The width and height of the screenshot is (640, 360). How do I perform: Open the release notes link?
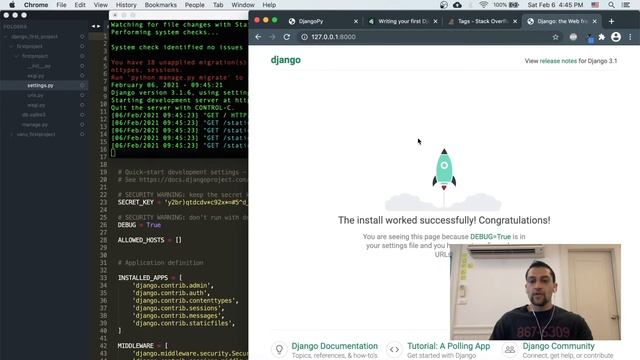(558, 61)
